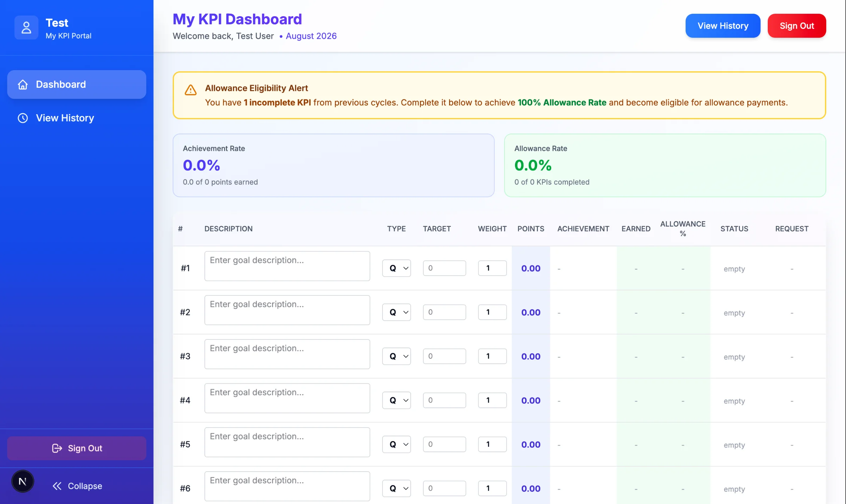Click the '0 of 0 KPIs completed' text

[x=552, y=182]
